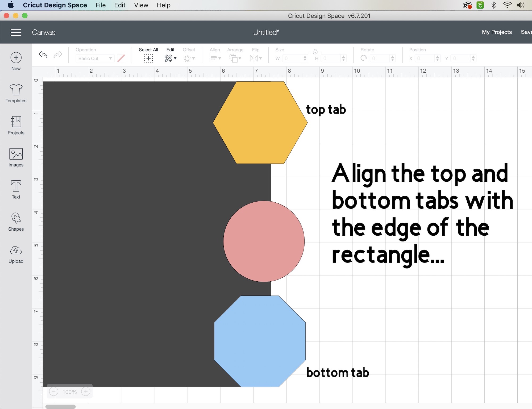Expand the Offset dropdown arrow
This screenshot has width=532, height=409.
point(194,59)
